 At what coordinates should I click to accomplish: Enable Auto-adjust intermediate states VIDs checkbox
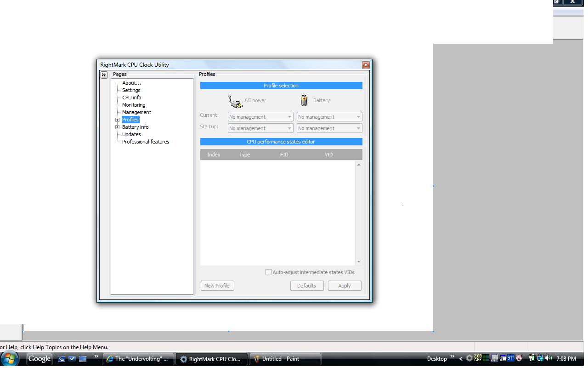tap(268, 272)
